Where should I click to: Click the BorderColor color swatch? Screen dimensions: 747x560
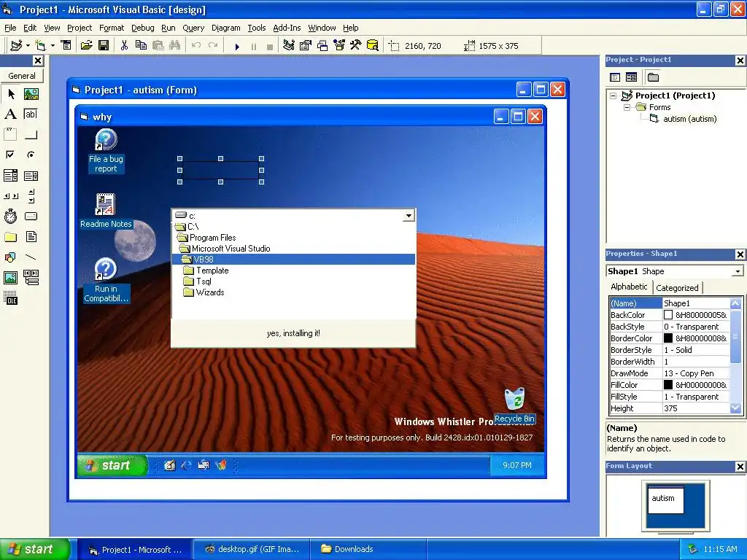tap(668, 338)
